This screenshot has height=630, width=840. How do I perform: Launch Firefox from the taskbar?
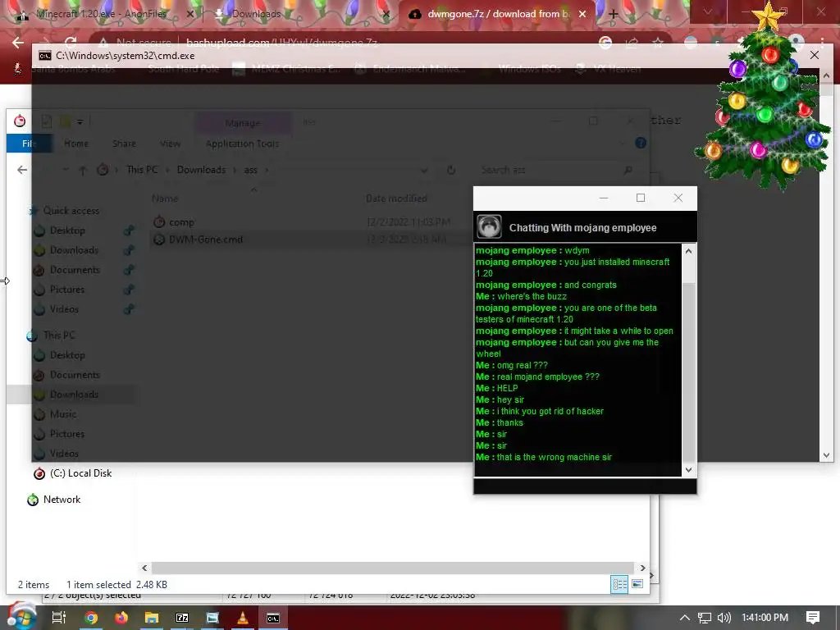121,618
